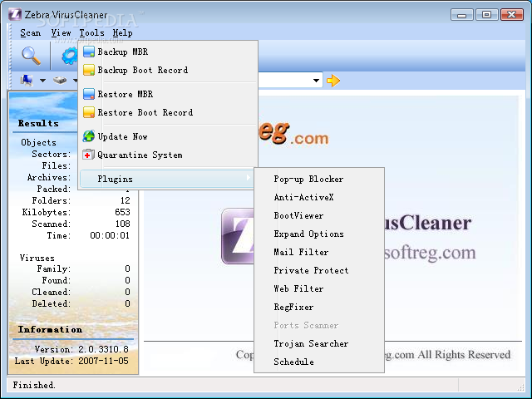This screenshot has width=532, height=399.
Task: Click the Backup Boot Record icon
Action: pos(89,70)
